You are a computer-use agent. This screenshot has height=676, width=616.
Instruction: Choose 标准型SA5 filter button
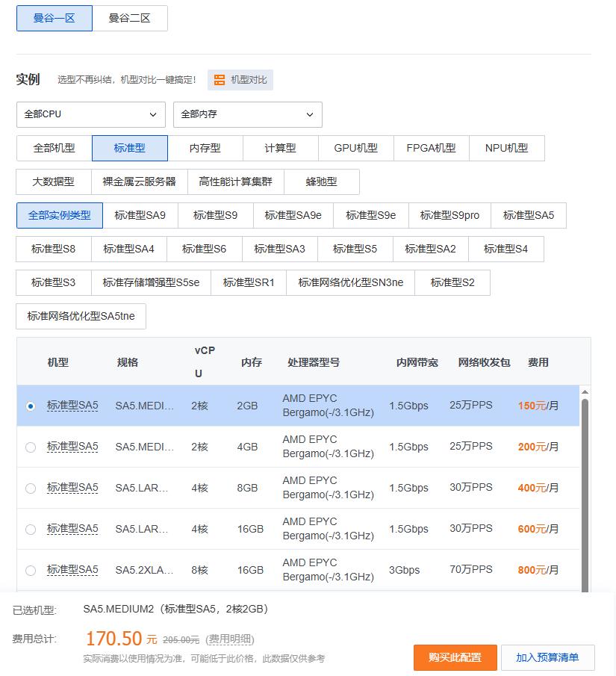tap(529, 215)
